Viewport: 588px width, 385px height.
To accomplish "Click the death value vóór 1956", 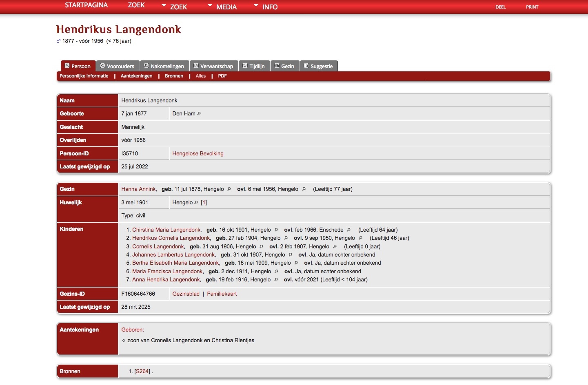I will 133,140.
